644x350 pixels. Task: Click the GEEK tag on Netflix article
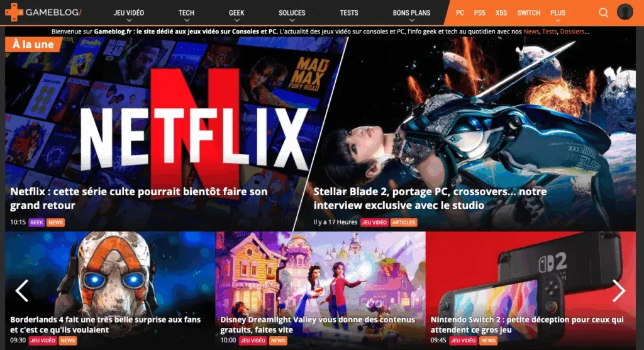[x=36, y=222]
